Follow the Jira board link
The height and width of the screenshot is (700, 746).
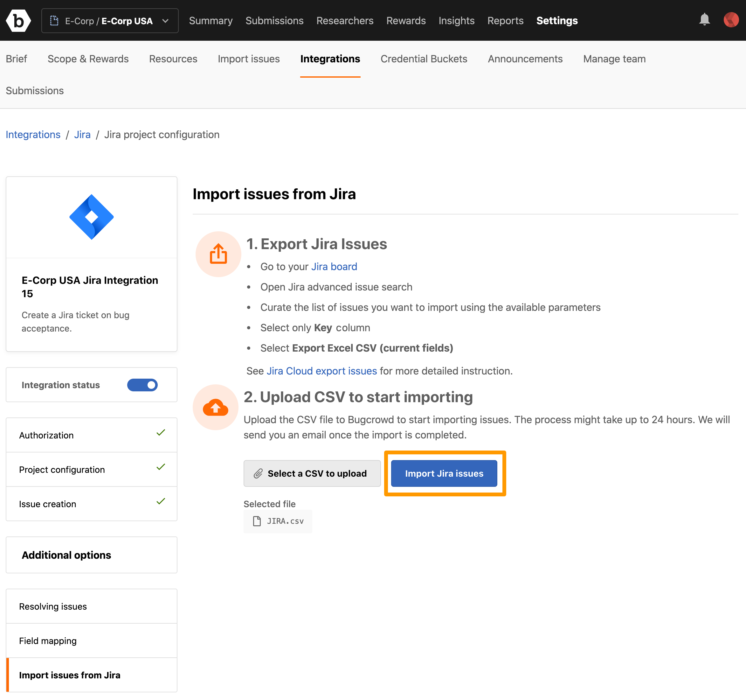(x=334, y=267)
